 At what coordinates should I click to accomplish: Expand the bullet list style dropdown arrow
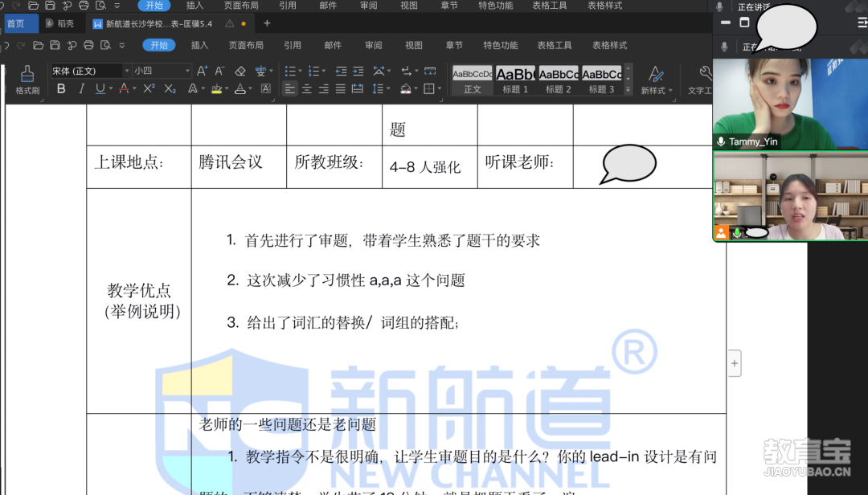point(300,71)
